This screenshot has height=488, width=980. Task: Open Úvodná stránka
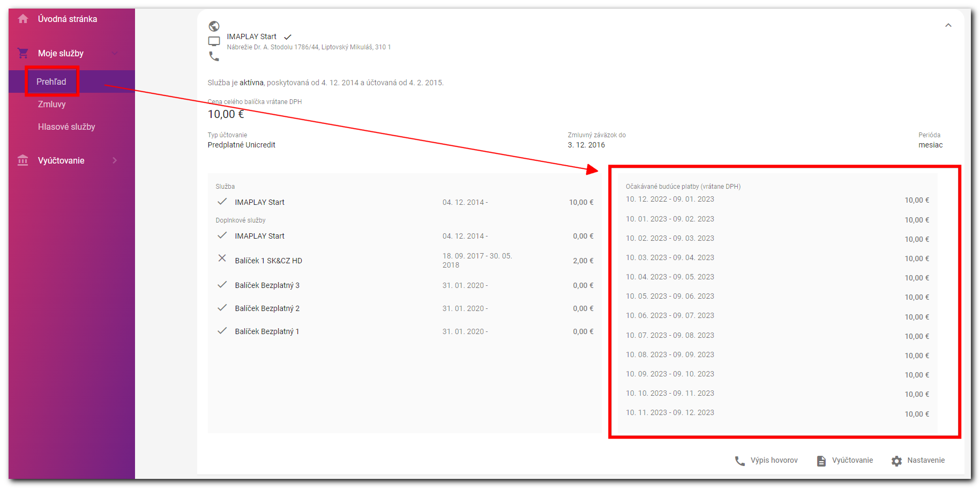[68, 19]
